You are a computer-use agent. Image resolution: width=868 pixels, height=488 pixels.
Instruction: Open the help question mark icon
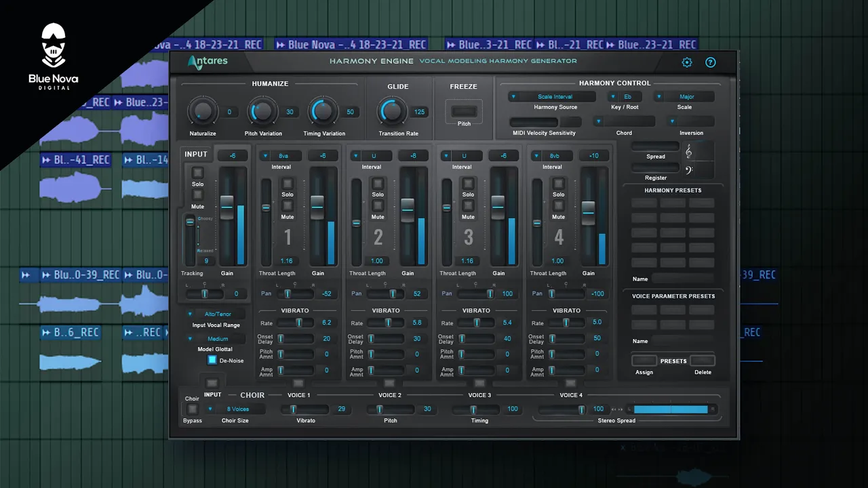(711, 62)
